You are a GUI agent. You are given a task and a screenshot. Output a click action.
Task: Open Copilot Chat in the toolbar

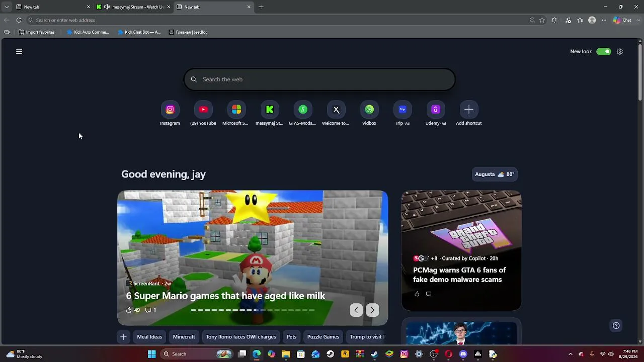click(622, 20)
